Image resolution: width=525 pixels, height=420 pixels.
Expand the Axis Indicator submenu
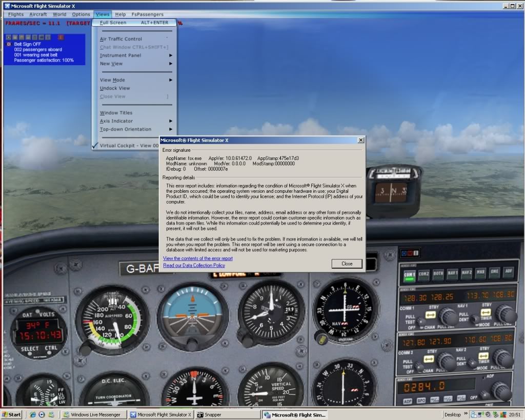click(x=135, y=121)
